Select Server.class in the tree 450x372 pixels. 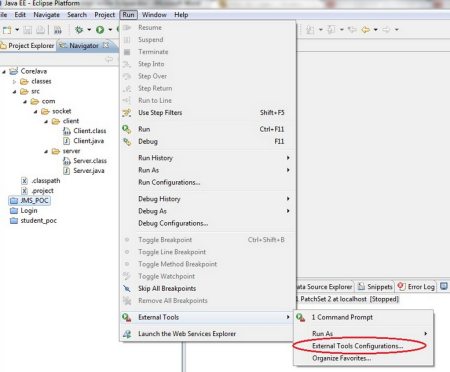pyautogui.click(x=85, y=161)
